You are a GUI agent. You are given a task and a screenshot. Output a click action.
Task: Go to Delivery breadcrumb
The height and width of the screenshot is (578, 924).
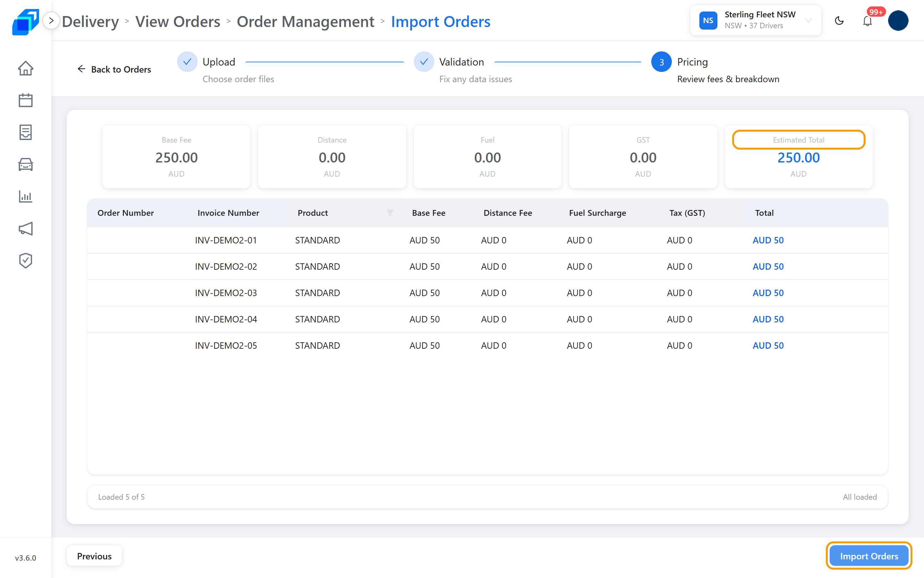coord(90,22)
